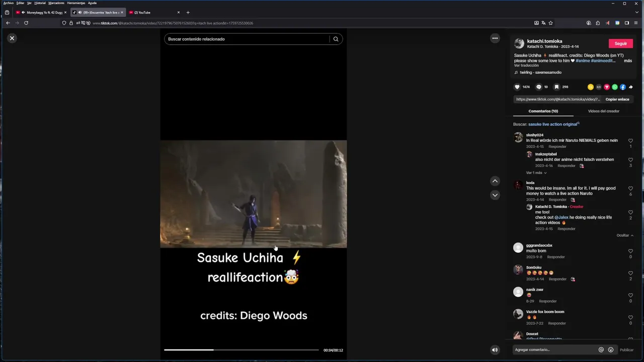
Task: Follow creator with Seguir button
Action: click(621, 44)
